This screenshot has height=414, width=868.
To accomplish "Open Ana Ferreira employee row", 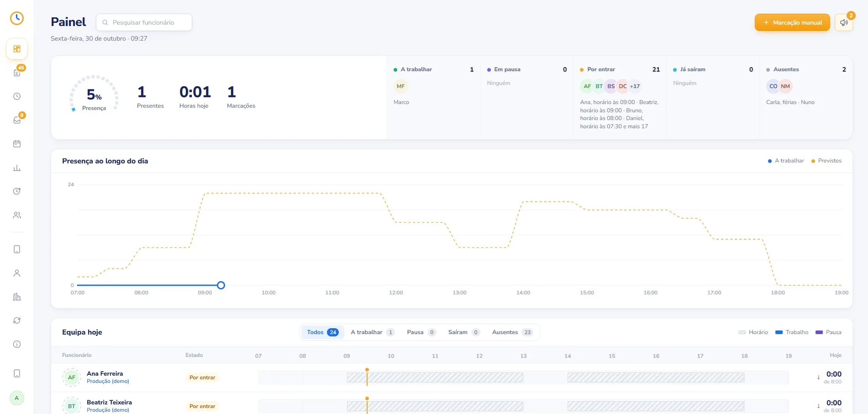I will (x=452, y=377).
